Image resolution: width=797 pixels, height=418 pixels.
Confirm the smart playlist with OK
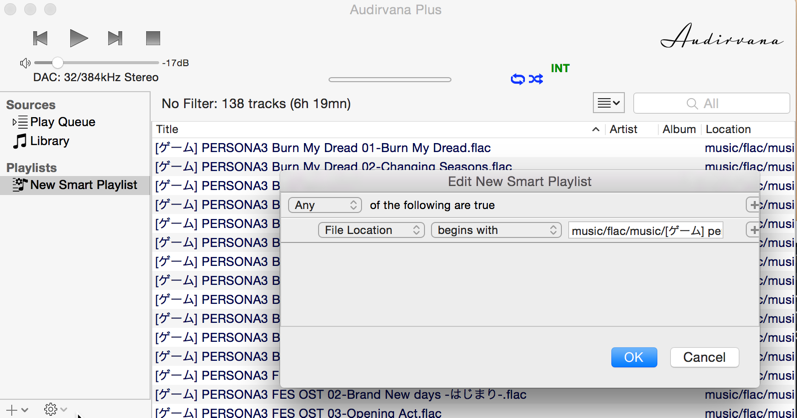click(x=634, y=357)
